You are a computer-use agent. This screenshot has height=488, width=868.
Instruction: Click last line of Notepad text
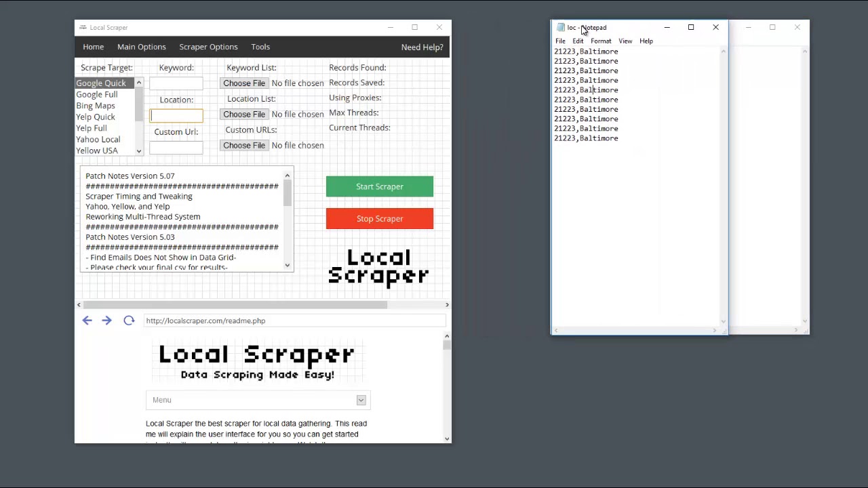coord(586,138)
